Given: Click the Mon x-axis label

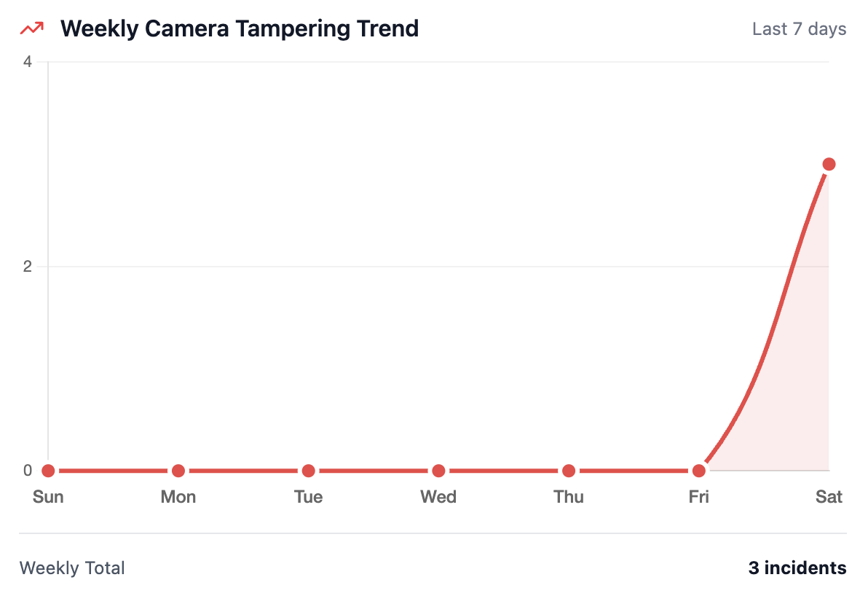Looking at the screenshot, I should [x=178, y=497].
